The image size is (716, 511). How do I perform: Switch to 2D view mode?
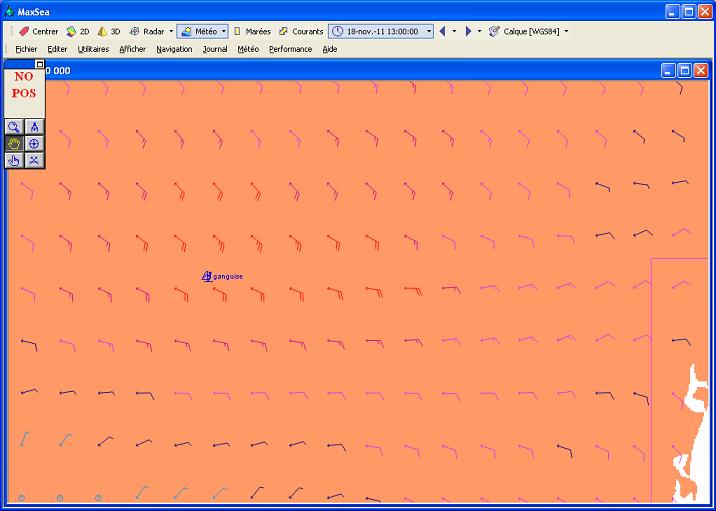tap(78, 32)
